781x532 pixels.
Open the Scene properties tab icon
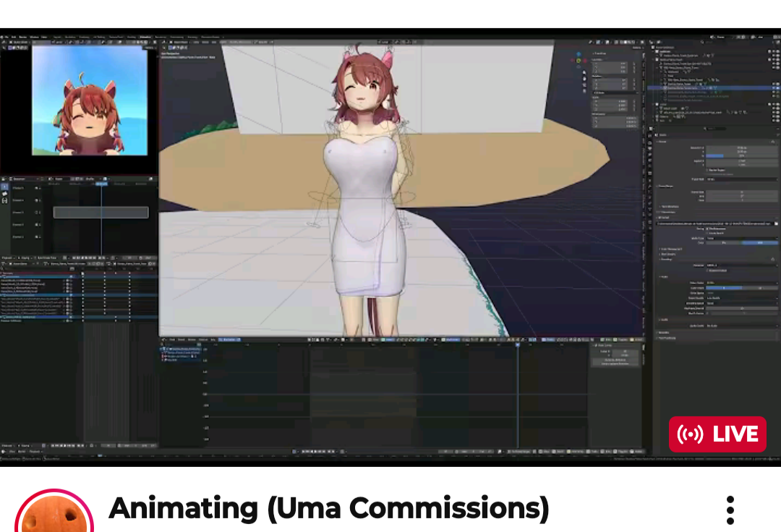pyautogui.click(x=650, y=160)
